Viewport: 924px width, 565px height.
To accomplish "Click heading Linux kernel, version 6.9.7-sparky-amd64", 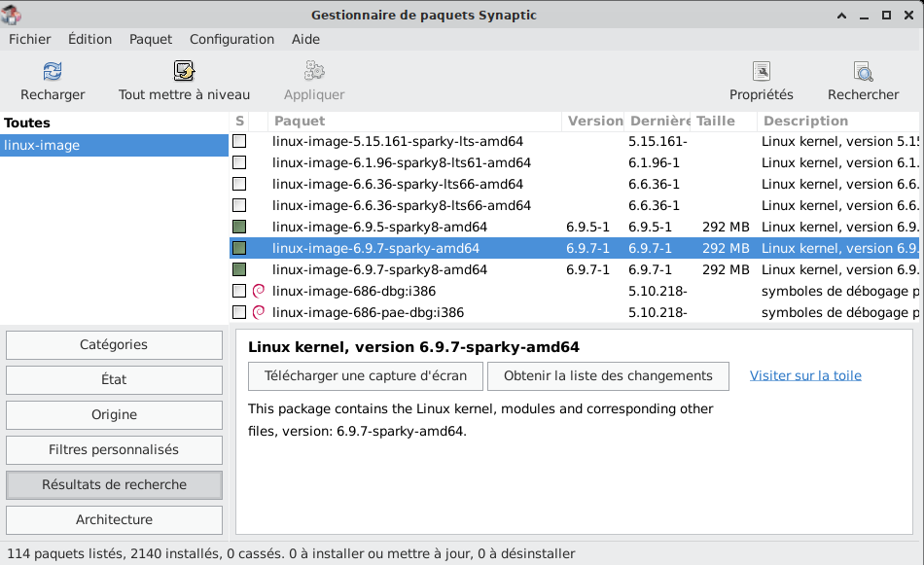I will 413,347.
